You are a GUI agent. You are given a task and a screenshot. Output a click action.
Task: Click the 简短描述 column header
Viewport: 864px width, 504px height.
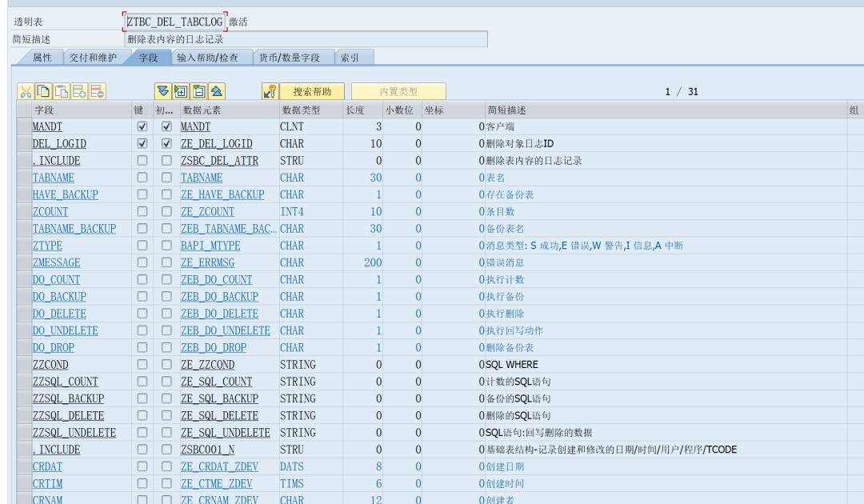click(x=666, y=110)
